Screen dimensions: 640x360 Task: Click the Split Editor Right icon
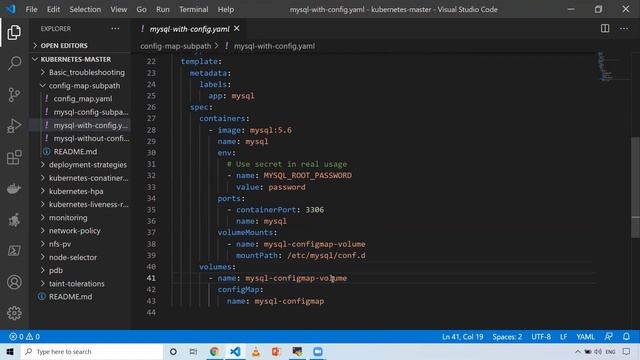pyautogui.click(x=605, y=29)
